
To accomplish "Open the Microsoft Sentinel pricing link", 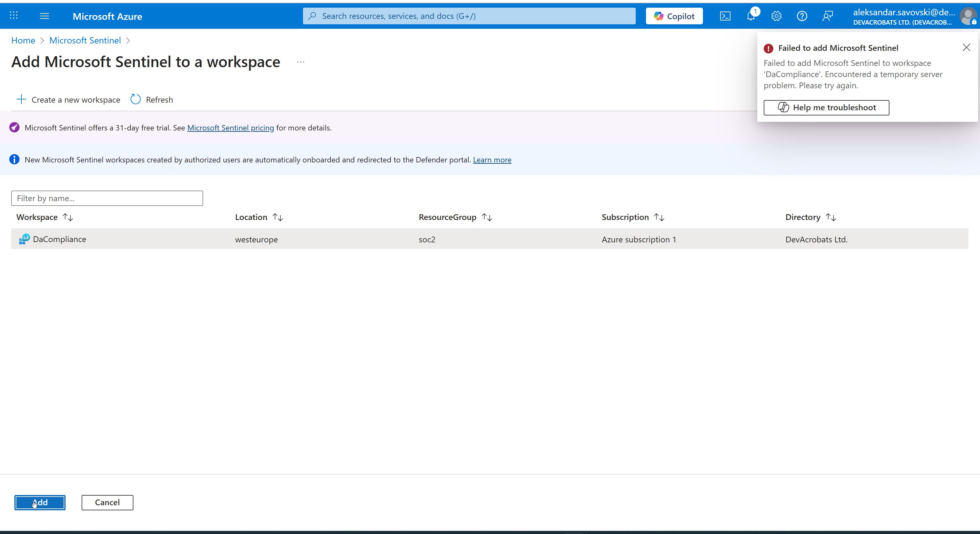I will (x=230, y=128).
